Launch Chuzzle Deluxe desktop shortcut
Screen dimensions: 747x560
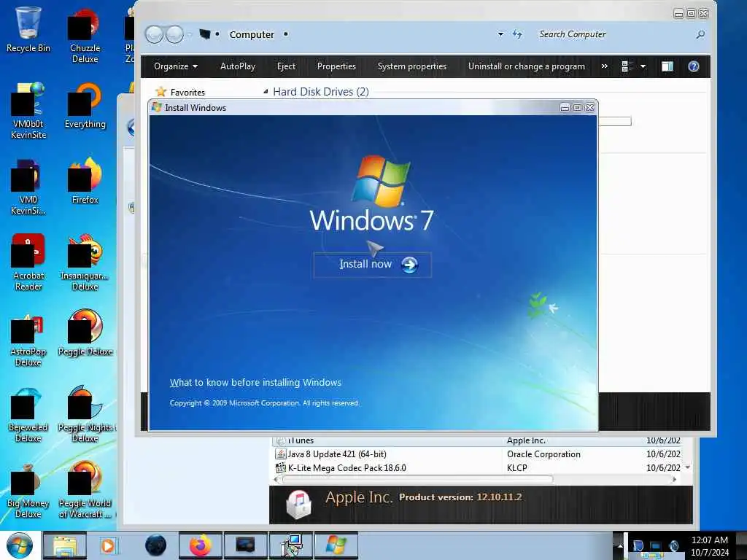(x=85, y=36)
